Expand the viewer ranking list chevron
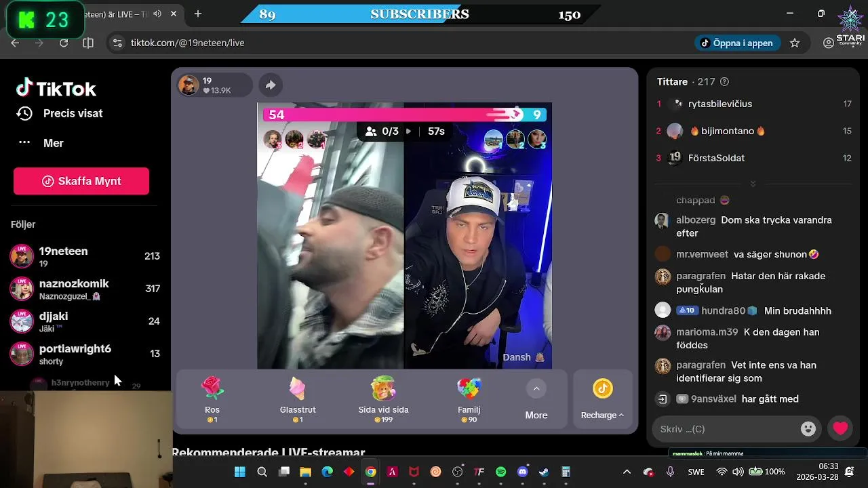Image resolution: width=868 pixels, height=488 pixels. (752, 184)
